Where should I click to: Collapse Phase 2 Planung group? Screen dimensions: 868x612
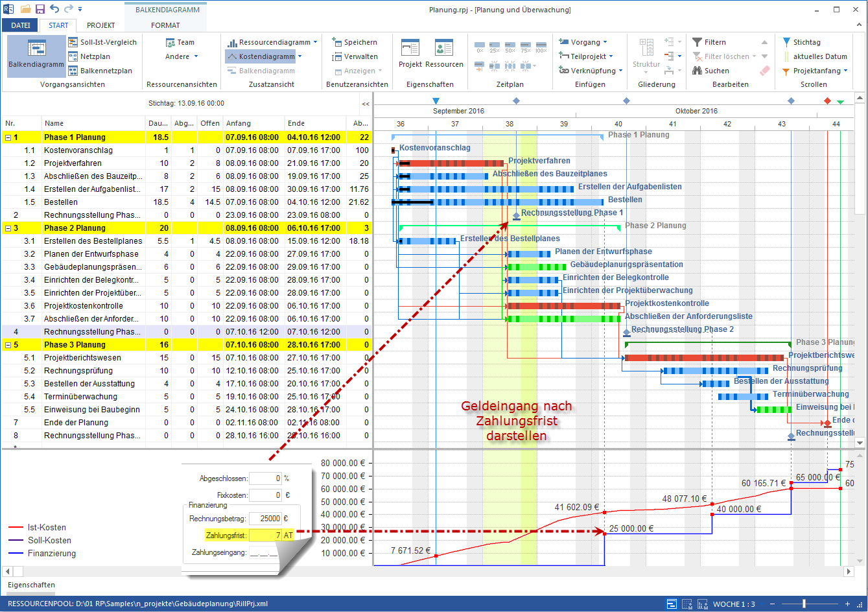pos(8,228)
